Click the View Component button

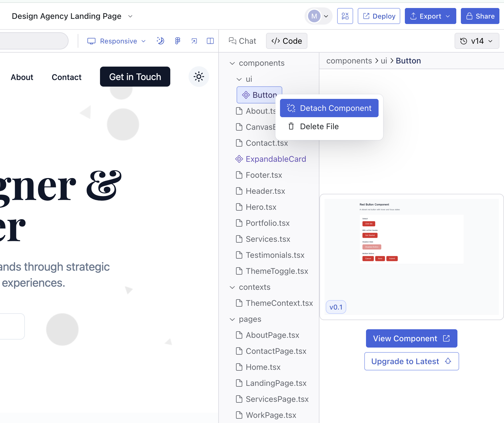411,338
